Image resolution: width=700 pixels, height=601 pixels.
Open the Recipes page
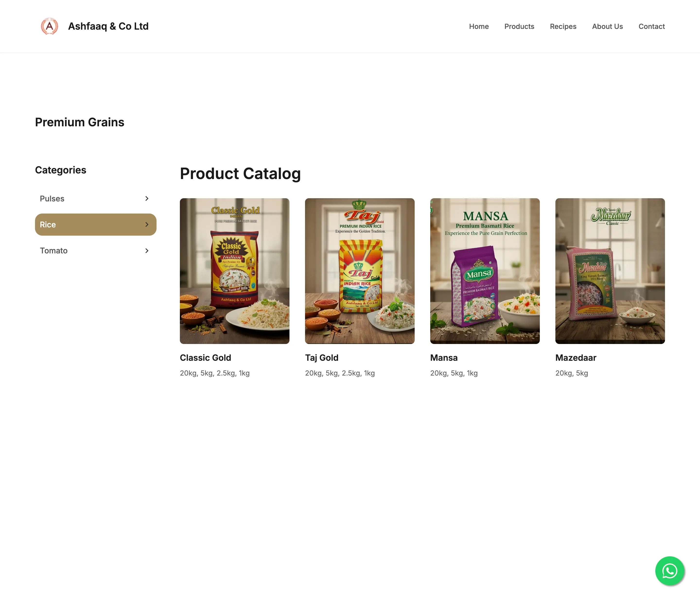tap(563, 26)
